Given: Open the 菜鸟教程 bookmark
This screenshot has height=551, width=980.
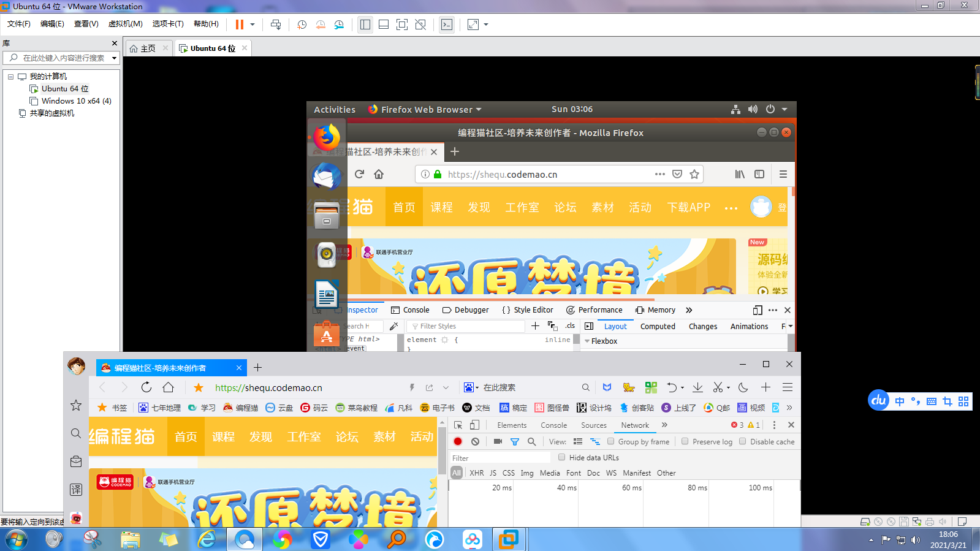Looking at the screenshot, I should [357, 408].
